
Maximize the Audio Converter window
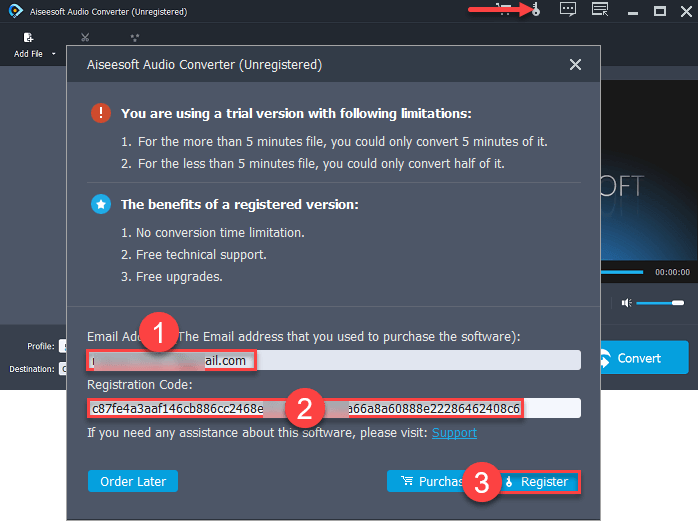click(x=659, y=11)
